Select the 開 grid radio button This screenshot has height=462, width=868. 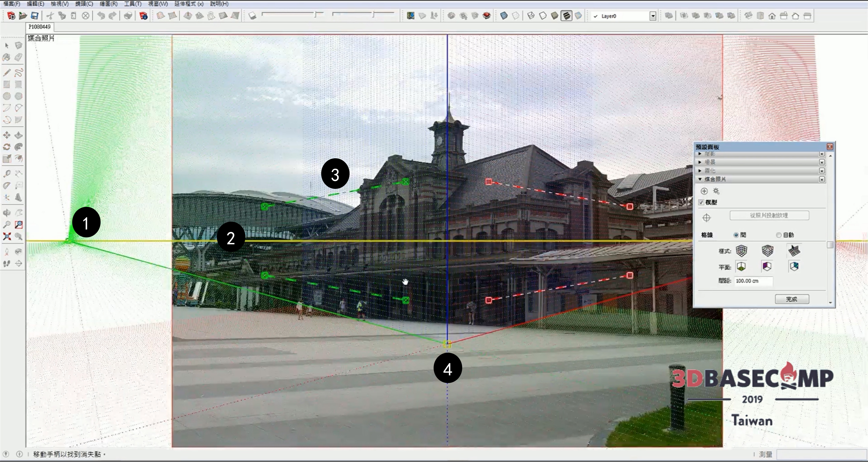[736, 235]
